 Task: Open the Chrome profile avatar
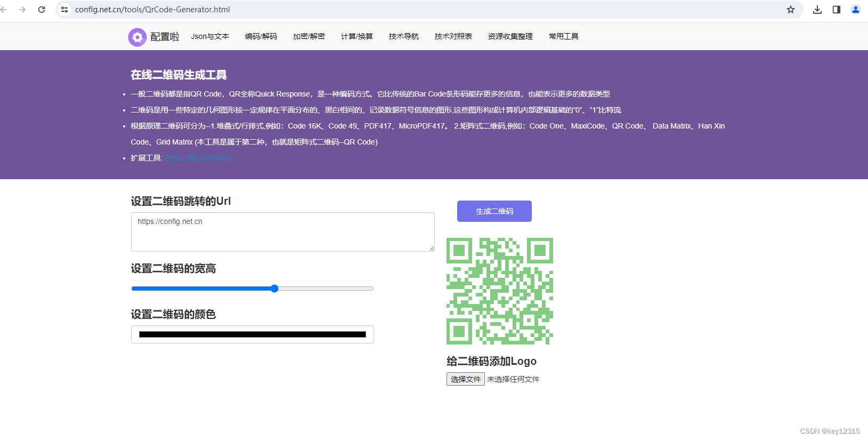(856, 10)
